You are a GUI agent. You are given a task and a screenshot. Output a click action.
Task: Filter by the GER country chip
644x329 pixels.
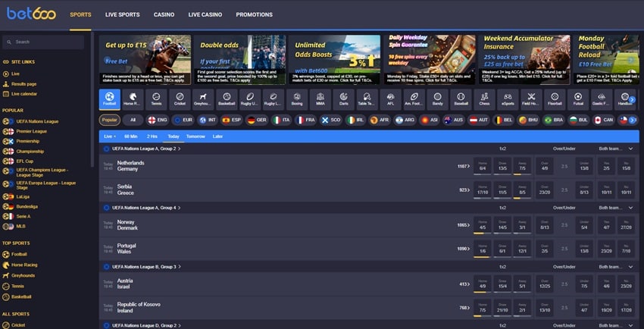tap(257, 120)
